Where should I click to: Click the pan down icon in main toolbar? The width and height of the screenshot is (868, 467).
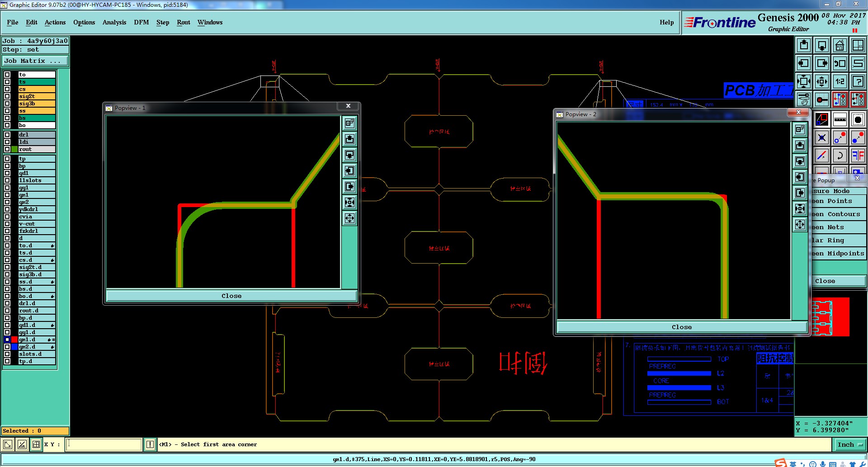pos(822,45)
